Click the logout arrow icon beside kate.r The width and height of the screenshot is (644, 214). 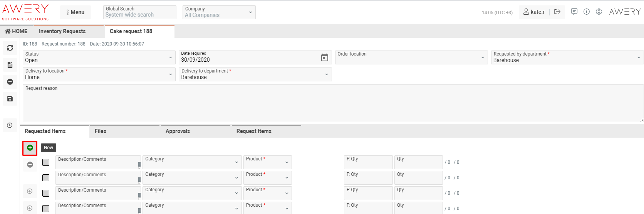coord(557,12)
